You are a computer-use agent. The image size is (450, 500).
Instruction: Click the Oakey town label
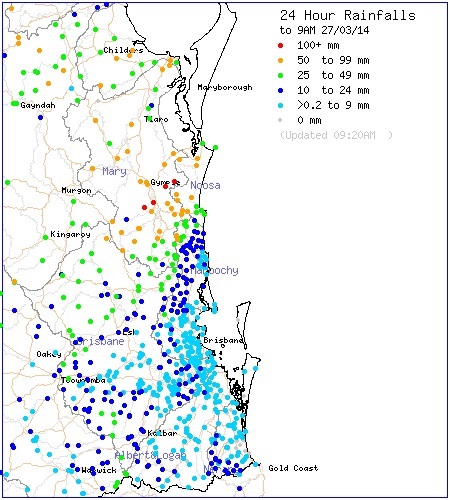click(49, 354)
